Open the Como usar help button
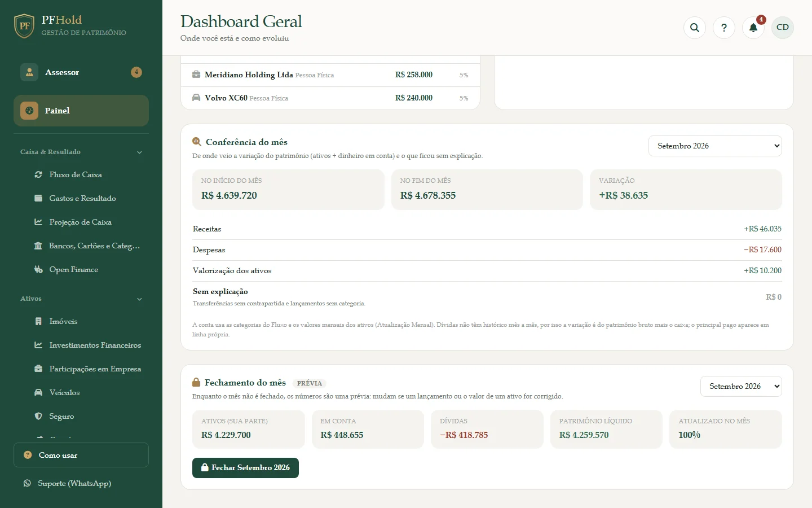 tap(81, 455)
